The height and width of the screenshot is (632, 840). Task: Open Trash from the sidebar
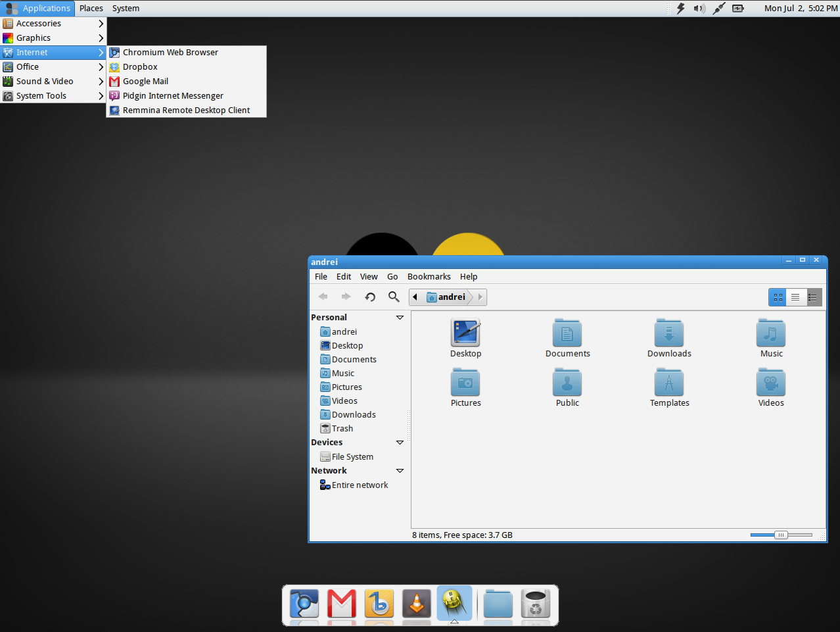coord(337,429)
